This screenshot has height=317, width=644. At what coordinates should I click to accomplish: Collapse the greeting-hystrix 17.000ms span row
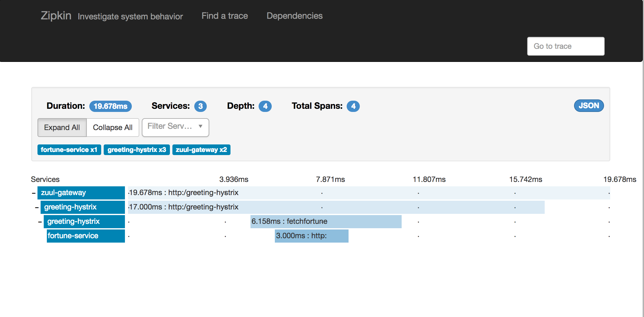coord(37,207)
